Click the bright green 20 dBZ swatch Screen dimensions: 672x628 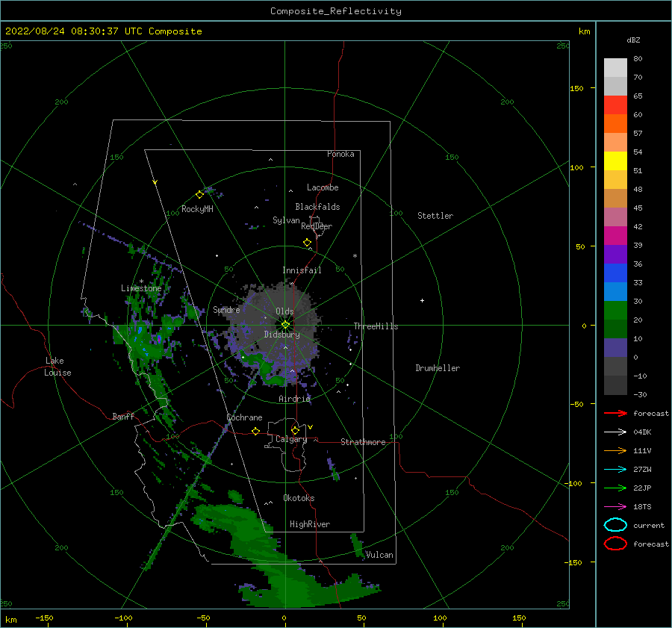point(615,310)
